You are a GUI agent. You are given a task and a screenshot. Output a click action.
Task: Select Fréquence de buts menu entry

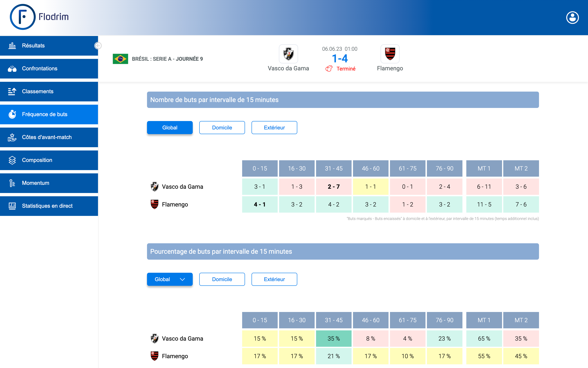[49, 114]
